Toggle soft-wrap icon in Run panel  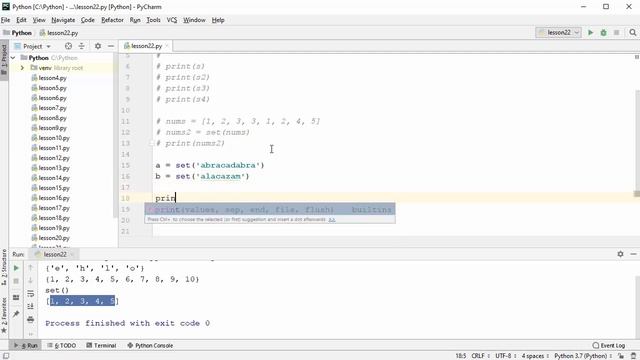(x=31, y=294)
